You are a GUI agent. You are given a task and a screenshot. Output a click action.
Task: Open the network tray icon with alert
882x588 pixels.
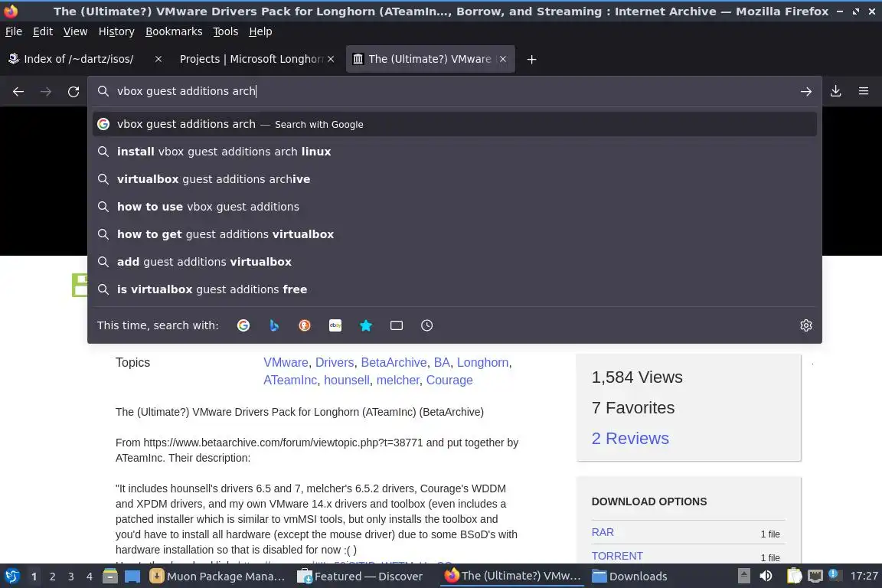point(835,576)
